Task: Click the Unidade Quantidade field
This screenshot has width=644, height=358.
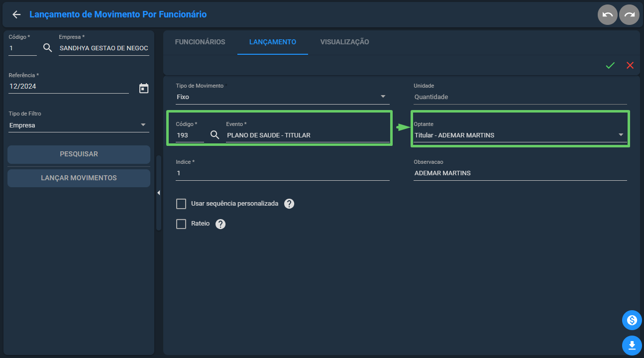Action: coord(520,97)
